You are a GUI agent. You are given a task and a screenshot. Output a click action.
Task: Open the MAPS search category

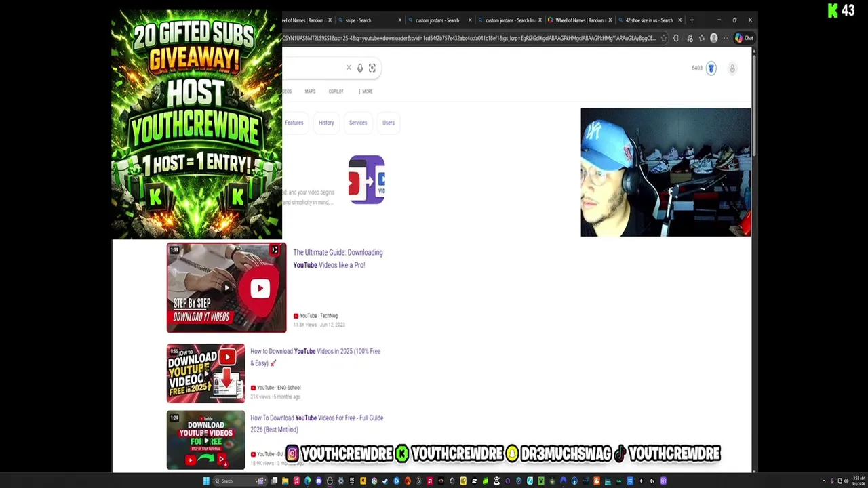(310, 91)
